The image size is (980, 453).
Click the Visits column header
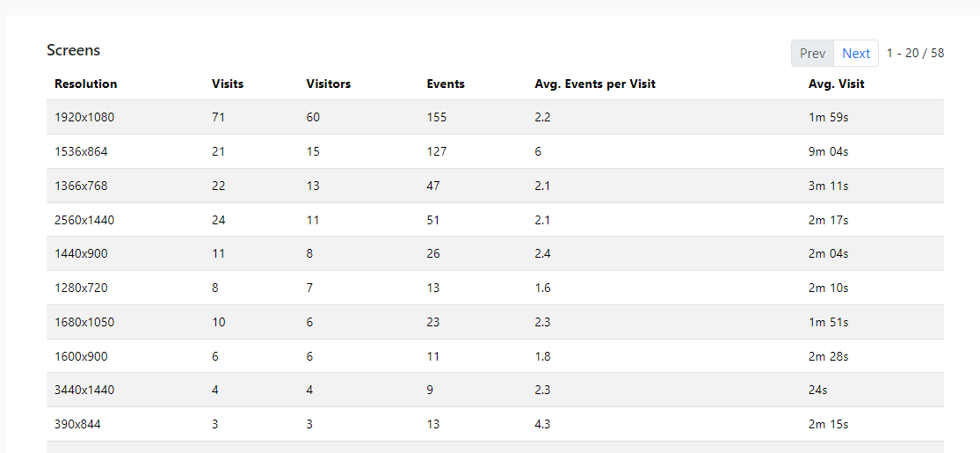pyautogui.click(x=228, y=84)
